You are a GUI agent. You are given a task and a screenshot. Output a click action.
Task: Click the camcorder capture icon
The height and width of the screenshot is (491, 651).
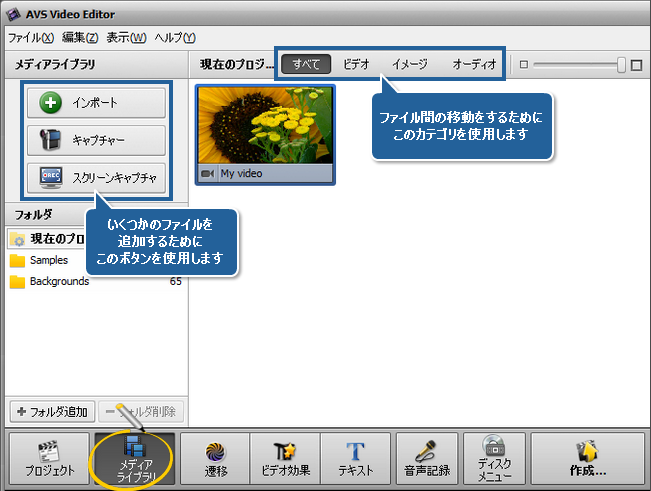(x=50, y=140)
